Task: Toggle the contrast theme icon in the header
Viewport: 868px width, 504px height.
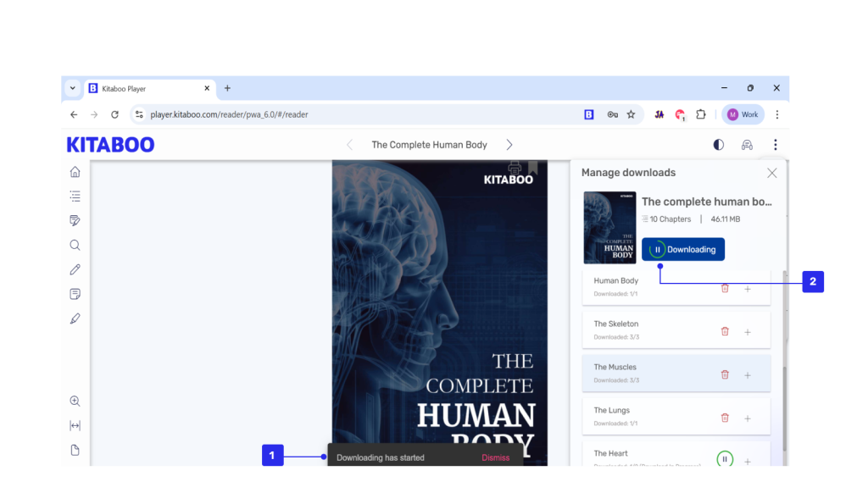Action: (719, 145)
